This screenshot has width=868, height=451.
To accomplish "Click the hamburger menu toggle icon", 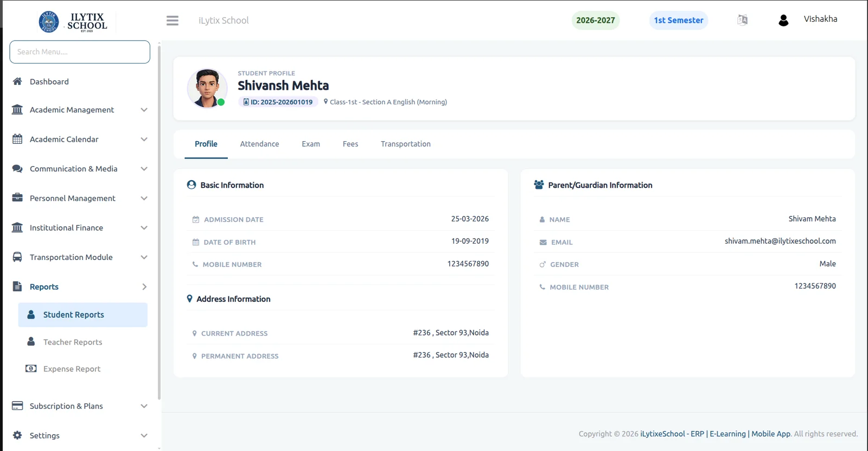I will click(x=173, y=21).
